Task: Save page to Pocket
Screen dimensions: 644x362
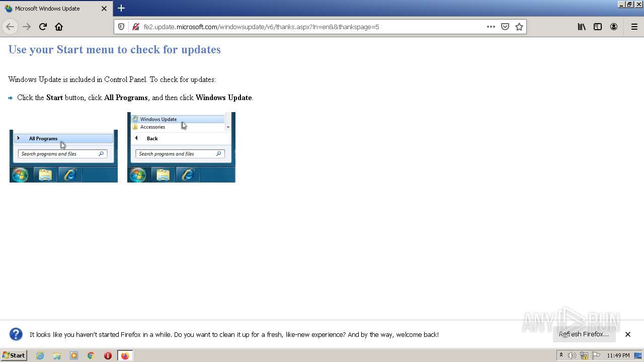Action: coord(505,27)
